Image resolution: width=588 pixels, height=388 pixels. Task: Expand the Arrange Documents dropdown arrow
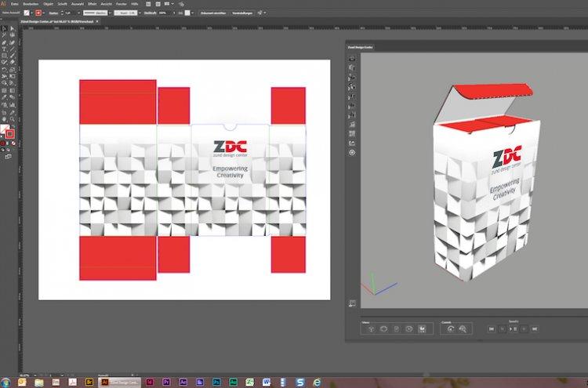click(172, 4)
